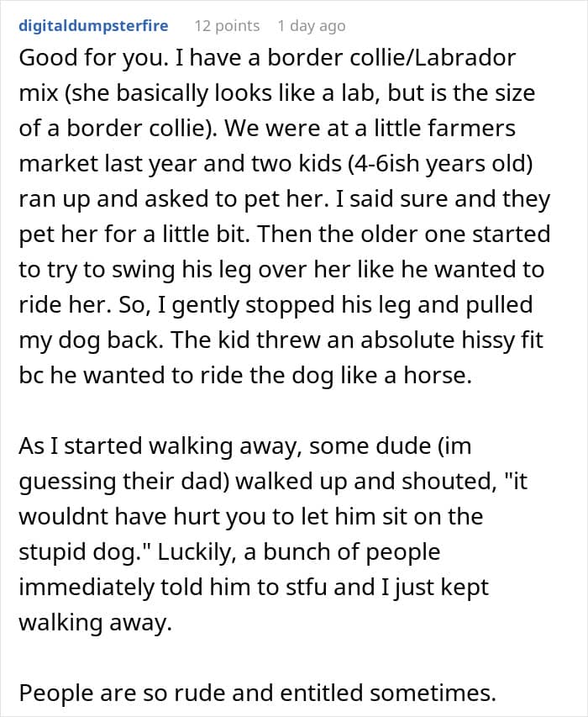This screenshot has width=588, height=717.
Task: Open the "1 day ago" timestamp permalink
Action: point(311,26)
